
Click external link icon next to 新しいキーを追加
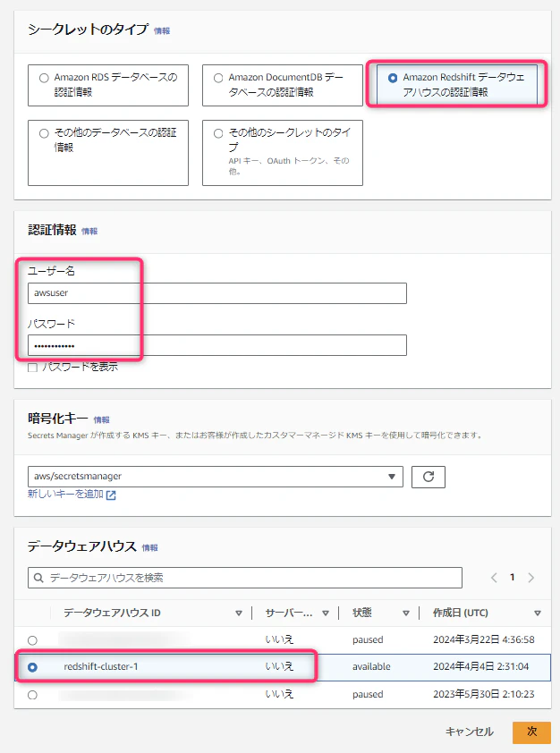tap(111, 495)
